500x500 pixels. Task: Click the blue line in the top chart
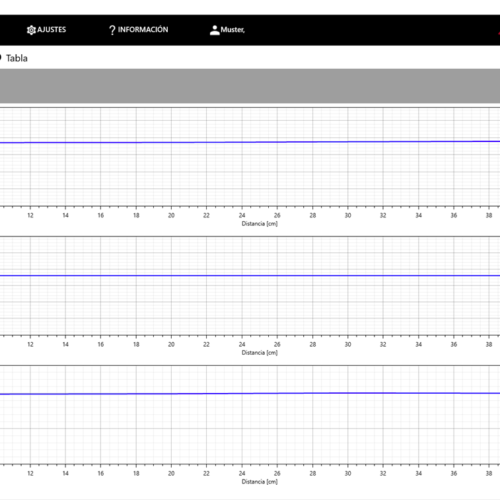click(x=250, y=142)
